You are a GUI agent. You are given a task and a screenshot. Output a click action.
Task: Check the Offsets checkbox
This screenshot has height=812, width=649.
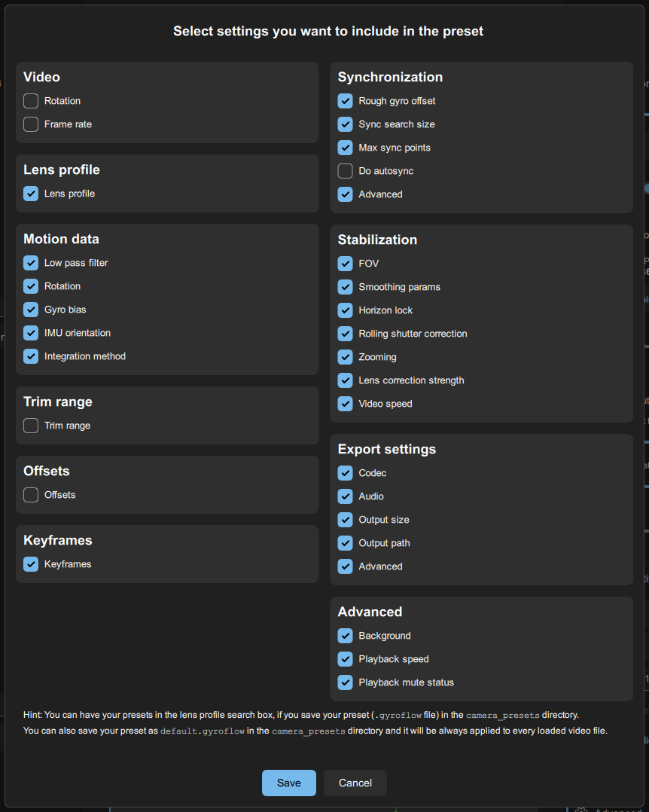pos(31,495)
